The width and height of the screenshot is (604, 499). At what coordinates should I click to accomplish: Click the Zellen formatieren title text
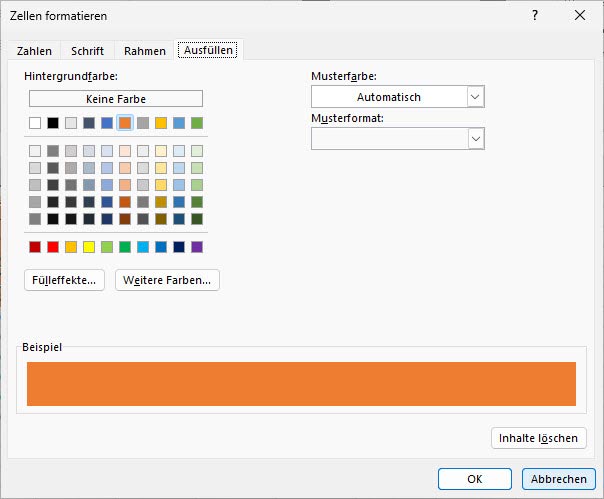click(59, 16)
